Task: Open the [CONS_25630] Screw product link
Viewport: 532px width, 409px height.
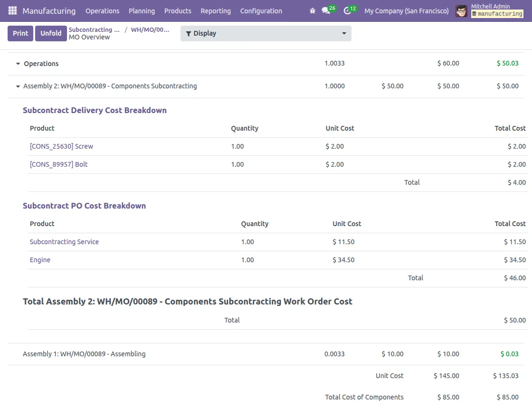Action: (x=61, y=146)
